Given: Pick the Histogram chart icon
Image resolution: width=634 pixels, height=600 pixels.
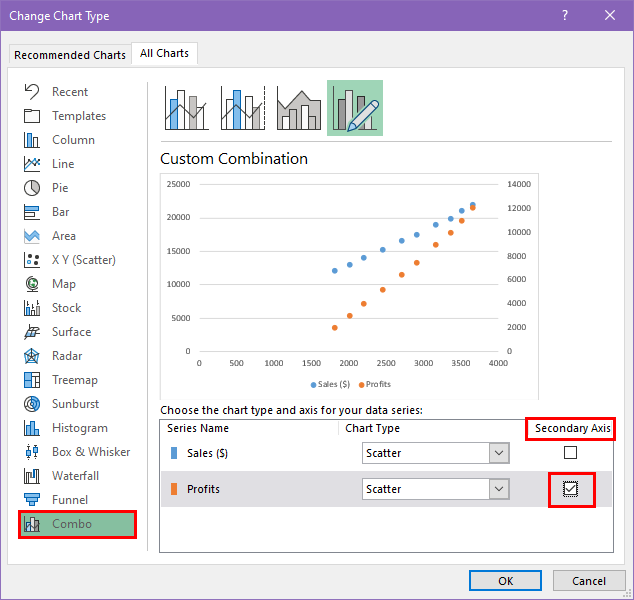Looking at the screenshot, I should (32, 428).
